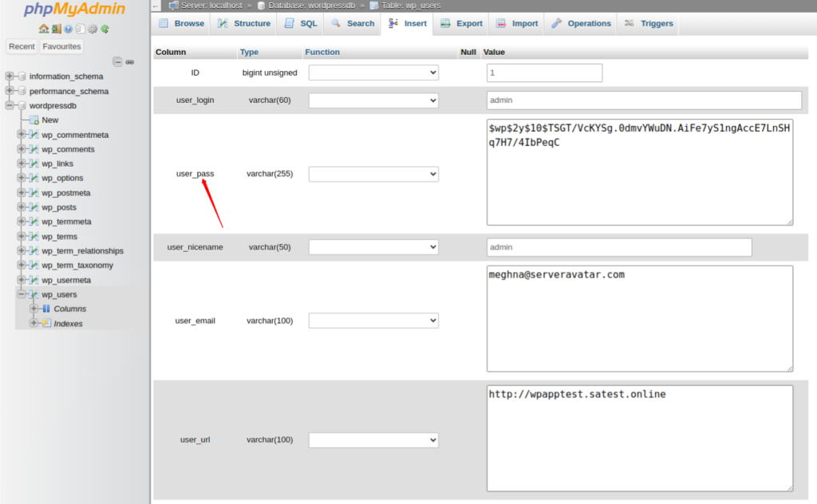Click the user_pass hash textarea
Viewport: 817px width, 504px height.
coord(640,172)
